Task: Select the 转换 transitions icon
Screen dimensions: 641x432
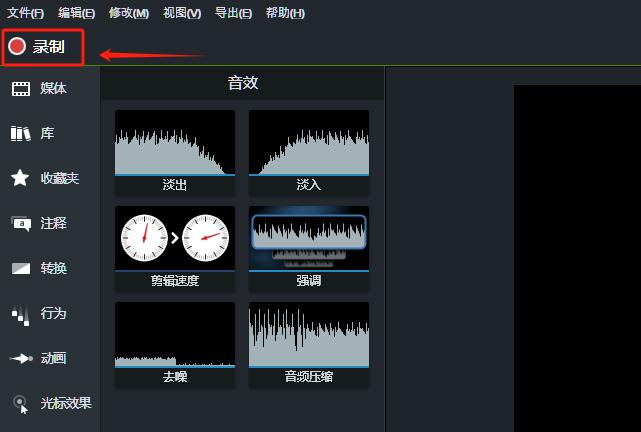Action: click(21, 268)
